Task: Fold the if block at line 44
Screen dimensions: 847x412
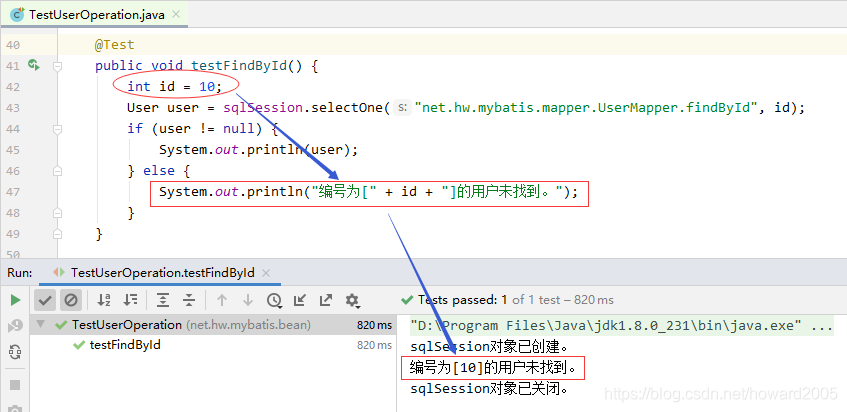Action: coord(57,129)
